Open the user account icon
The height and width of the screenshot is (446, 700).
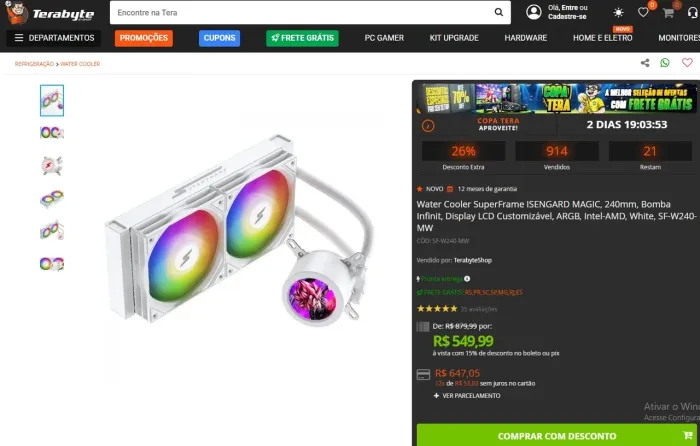(x=533, y=12)
